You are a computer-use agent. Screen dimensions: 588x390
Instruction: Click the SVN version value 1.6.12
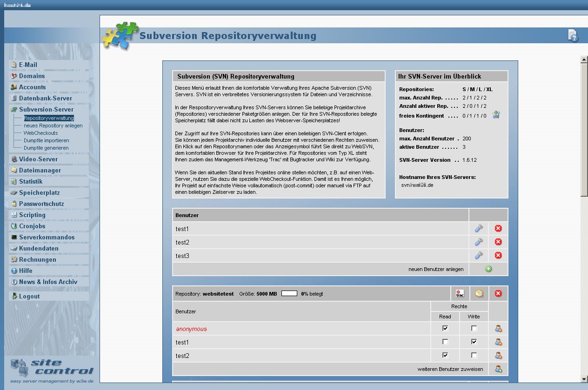[x=469, y=160]
